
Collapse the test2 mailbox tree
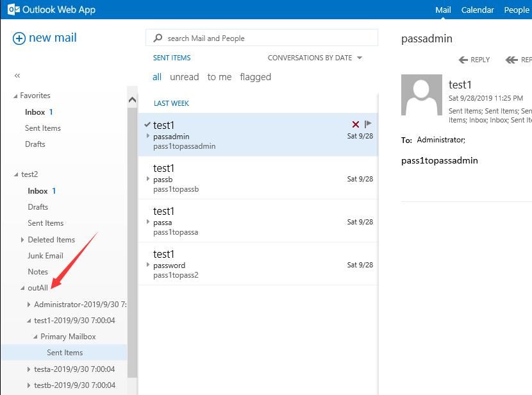[x=16, y=174]
